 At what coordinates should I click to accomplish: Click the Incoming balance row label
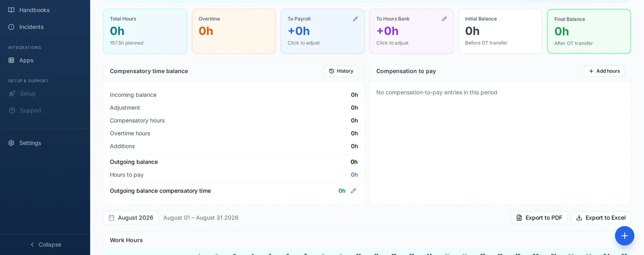click(x=133, y=95)
